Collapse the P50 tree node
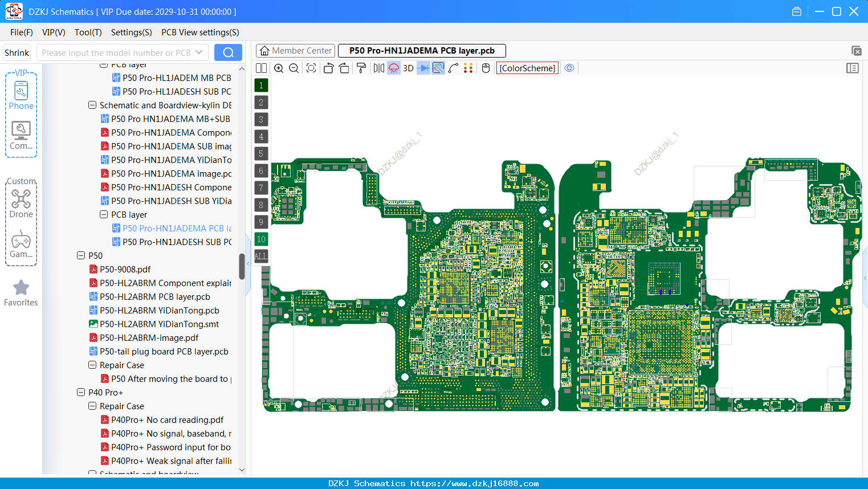Viewport: 868px width, 489px height. pos(81,255)
